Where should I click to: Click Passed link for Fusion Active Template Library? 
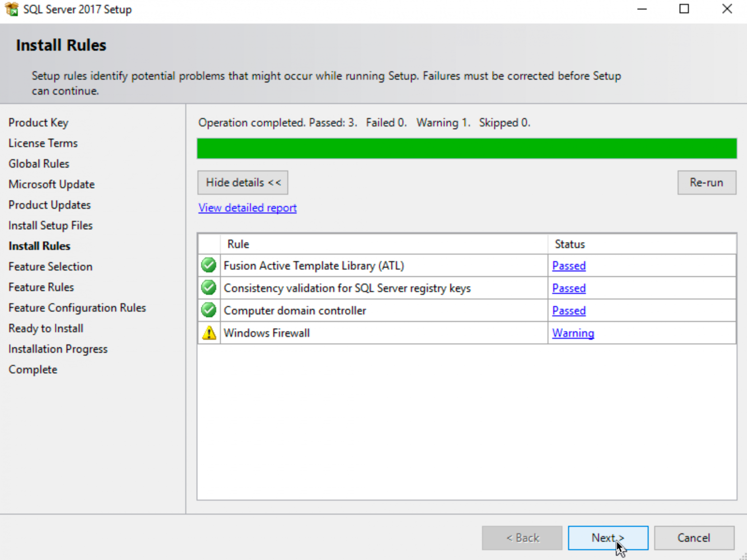point(569,265)
